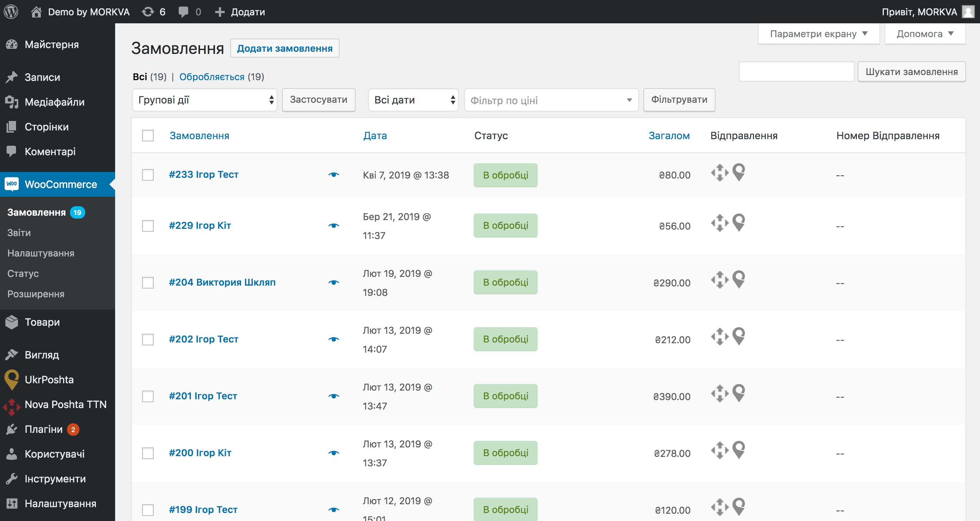Preview order #233 with the eye icon
The image size is (980, 521).
(334, 175)
